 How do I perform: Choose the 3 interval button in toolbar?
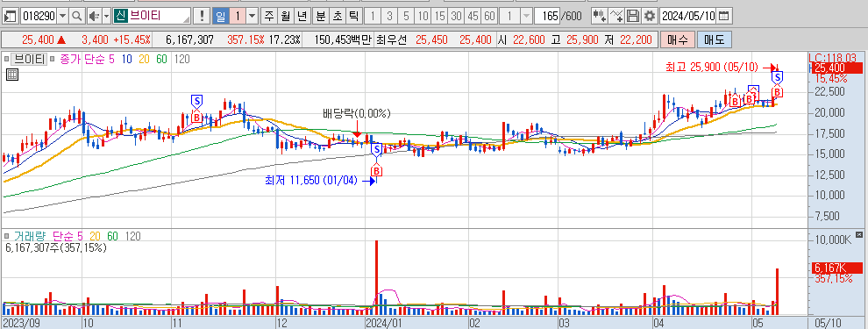click(x=389, y=16)
